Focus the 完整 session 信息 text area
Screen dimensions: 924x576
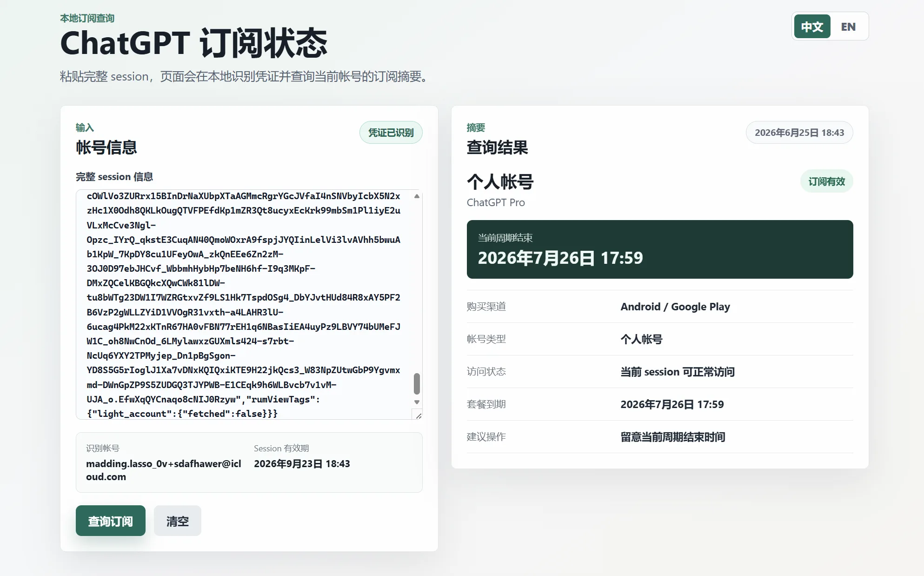[x=249, y=304]
